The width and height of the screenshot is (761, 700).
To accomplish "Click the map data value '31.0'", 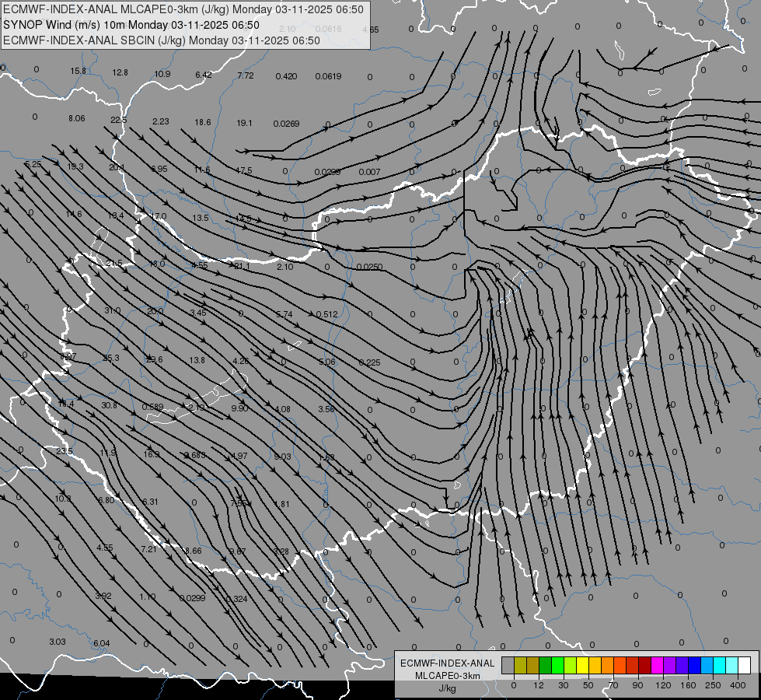I will pyautogui.click(x=113, y=310).
